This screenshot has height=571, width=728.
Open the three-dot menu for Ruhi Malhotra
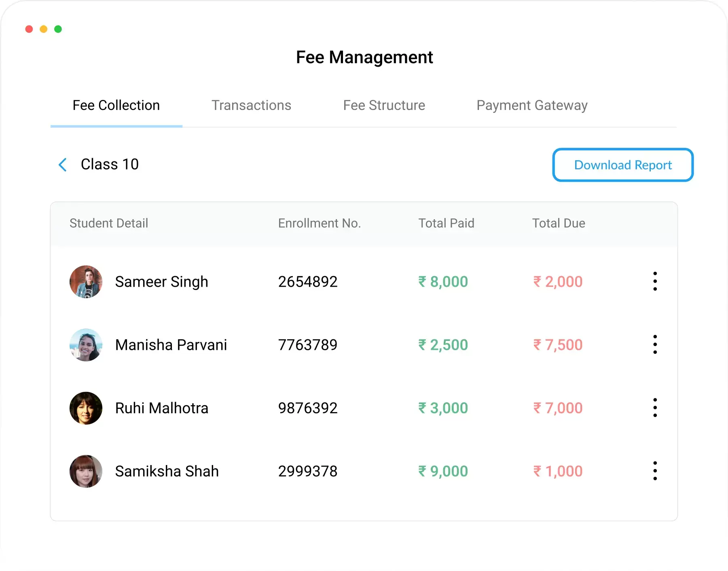pyautogui.click(x=655, y=408)
